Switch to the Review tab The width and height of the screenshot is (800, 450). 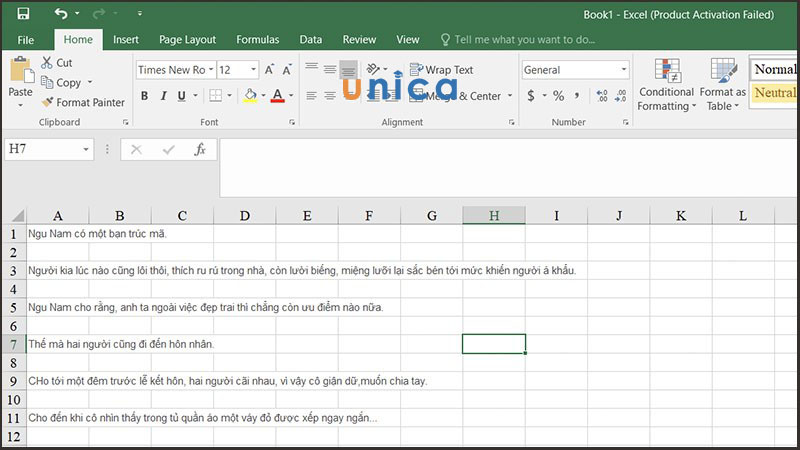pos(359,40)
